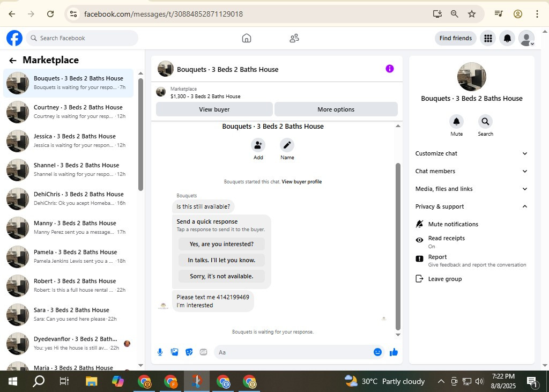549x392 pixels.
Task: Open the Windows Start menu
Action: pos(13,381)
